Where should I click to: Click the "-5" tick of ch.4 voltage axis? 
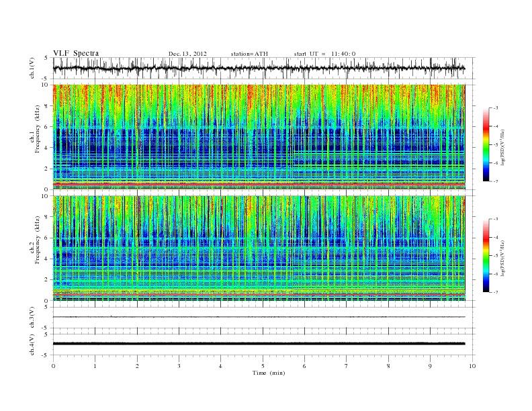click(x=46, y=355)
